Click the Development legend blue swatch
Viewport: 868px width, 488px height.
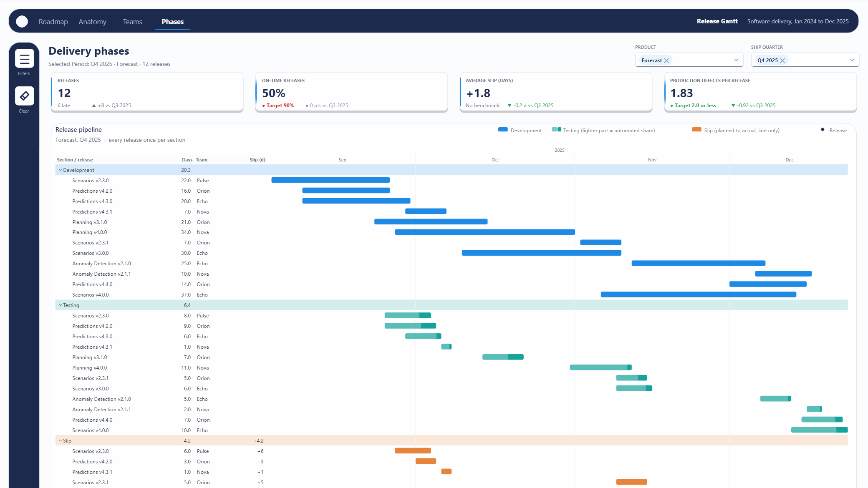click(503, 130)
